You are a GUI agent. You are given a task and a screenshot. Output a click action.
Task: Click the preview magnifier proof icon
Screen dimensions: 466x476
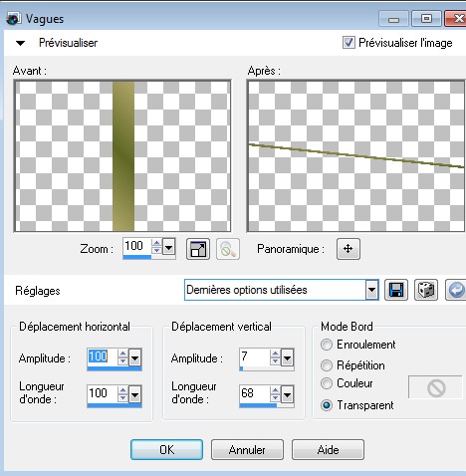tap(228, 249)
